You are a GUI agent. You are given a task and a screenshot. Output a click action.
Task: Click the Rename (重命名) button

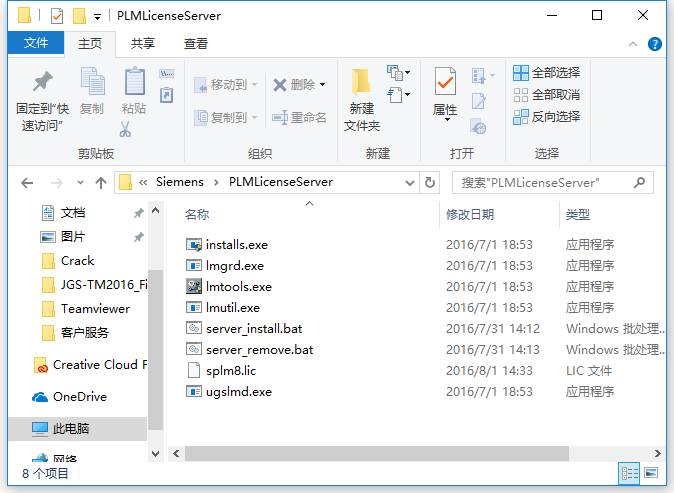tap(299, 117)
